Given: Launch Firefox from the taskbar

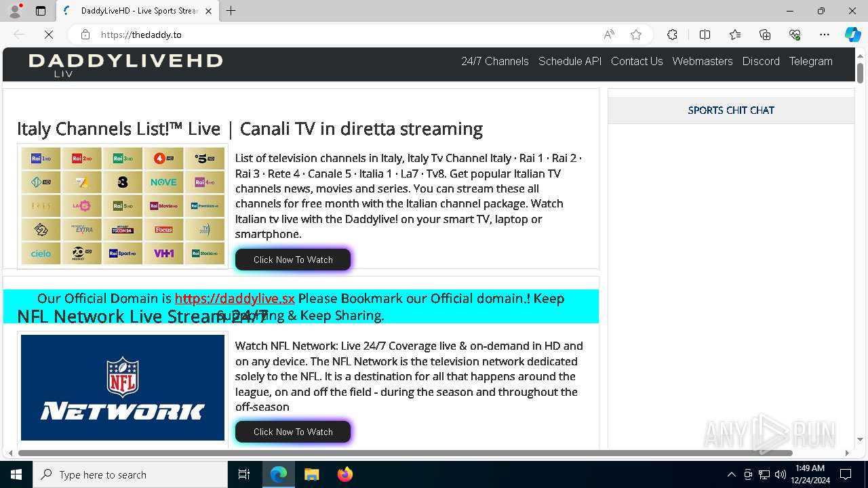Looking at the screenshot, I should click(x=344, y=474).
